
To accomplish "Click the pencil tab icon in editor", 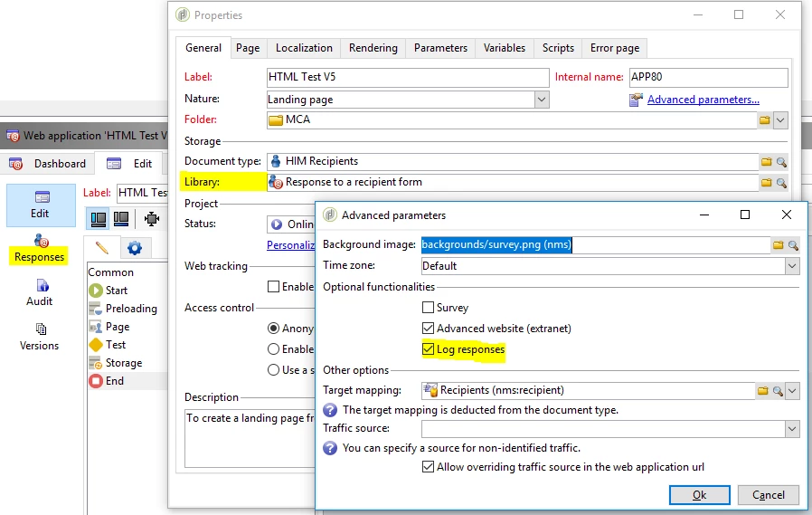I will (x=102, y=248).
